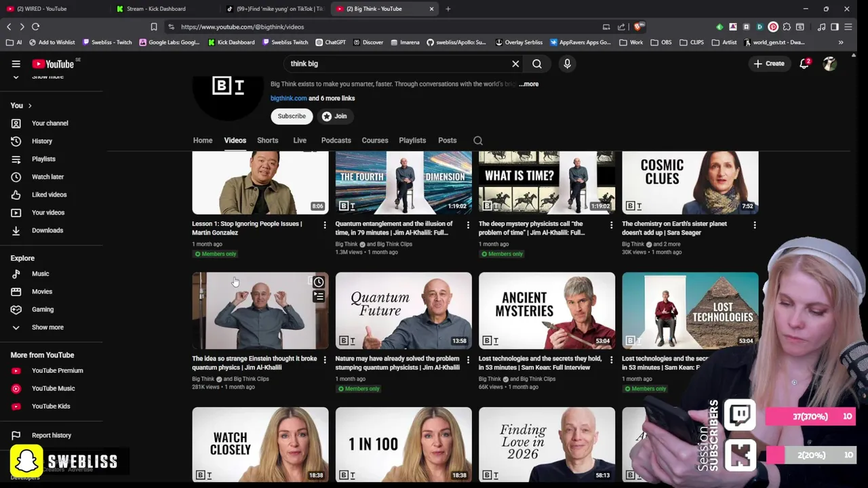Add Einstein video to queue
This screenshot has height=488, width=868.
(x=318, y=297)
